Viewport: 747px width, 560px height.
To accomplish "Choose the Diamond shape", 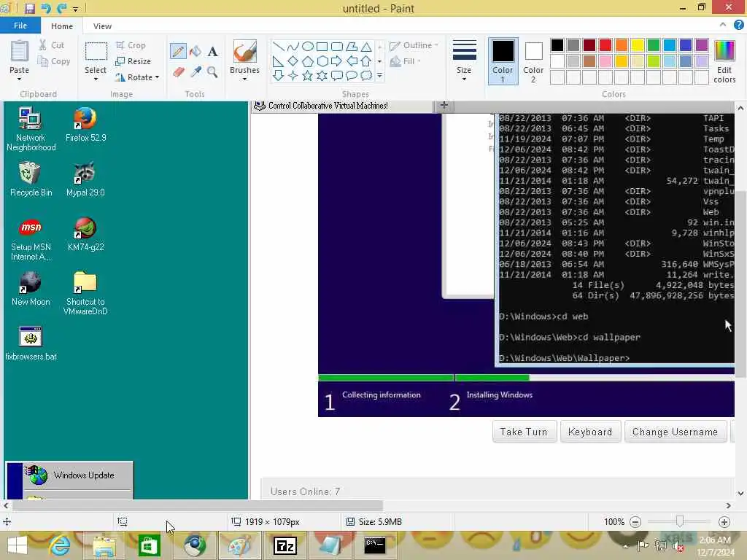I will [x=293, y=61].
